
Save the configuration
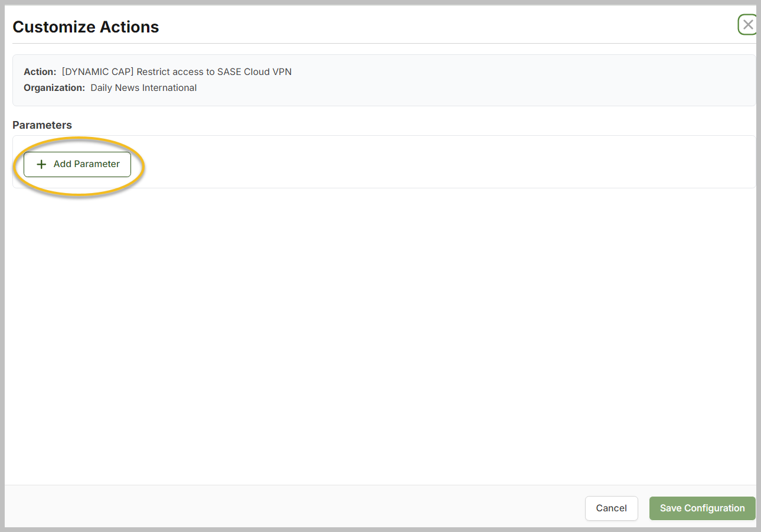pos(702,508)
